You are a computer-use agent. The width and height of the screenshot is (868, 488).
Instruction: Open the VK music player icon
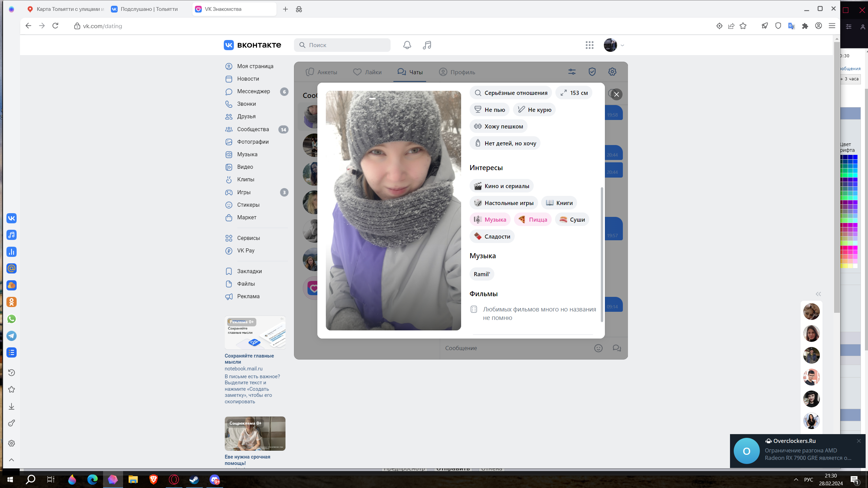(x=427, y=45)
